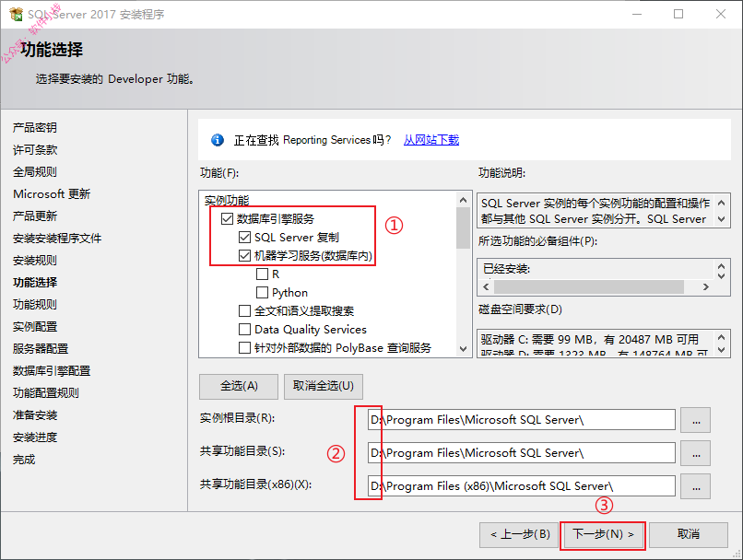This screenshot has width=743, height=560.
Task: Minimize the SQL Server 2017 安装程序 window
Action: [637, 14]
